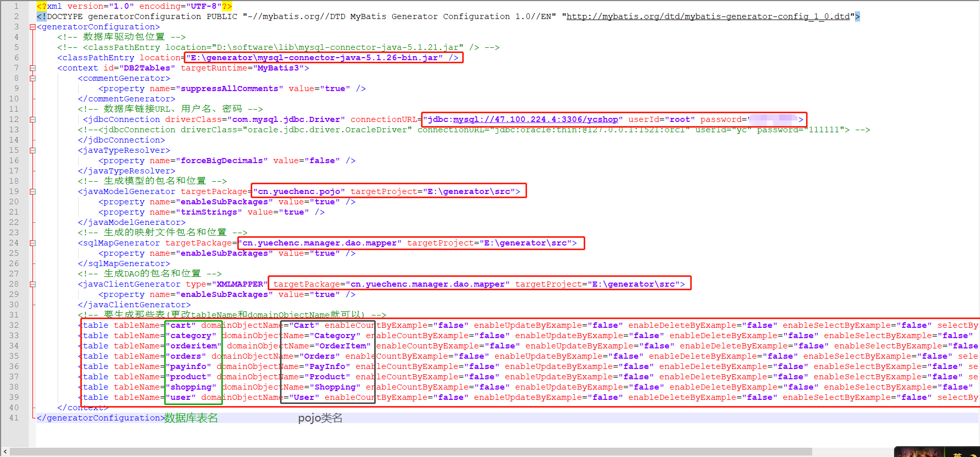The width and height of the screenshot is (980, 457).
Task: Click the "com.mysql.jdbc.Driver" driverClass value
Action: tap(286, 119)
